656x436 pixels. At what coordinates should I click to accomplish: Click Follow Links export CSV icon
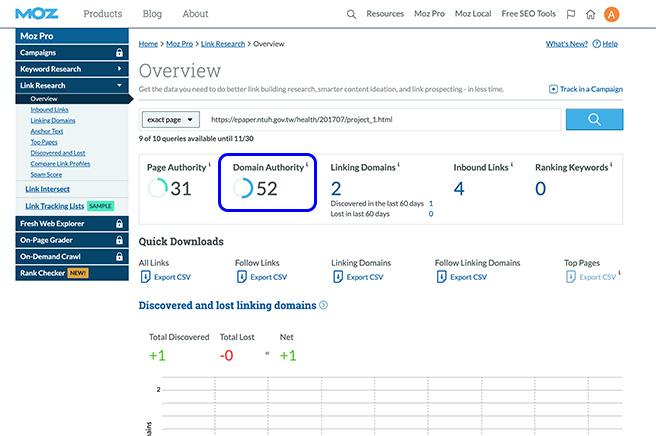pos(241,277)
